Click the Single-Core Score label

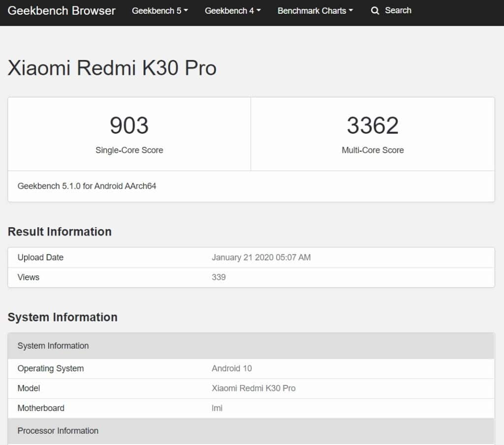129,150
